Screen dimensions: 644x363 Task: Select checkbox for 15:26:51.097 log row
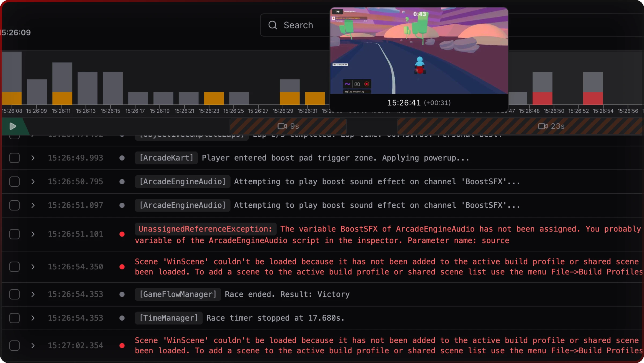point(14,205)
